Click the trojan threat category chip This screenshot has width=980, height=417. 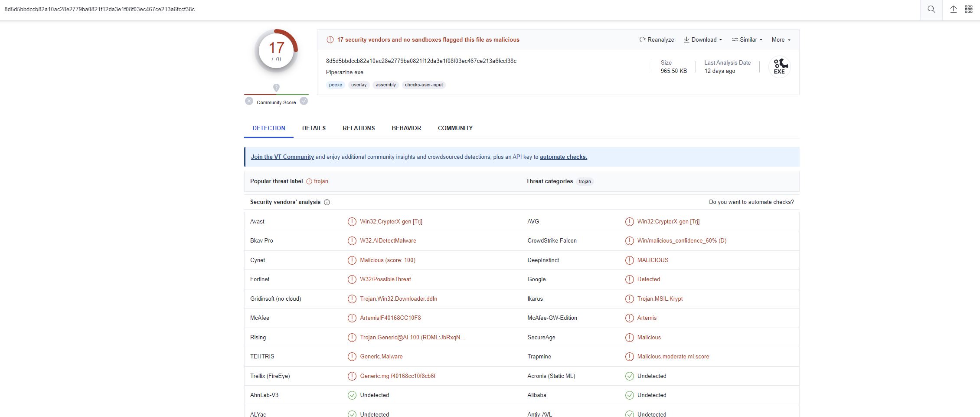coord(585,182)
